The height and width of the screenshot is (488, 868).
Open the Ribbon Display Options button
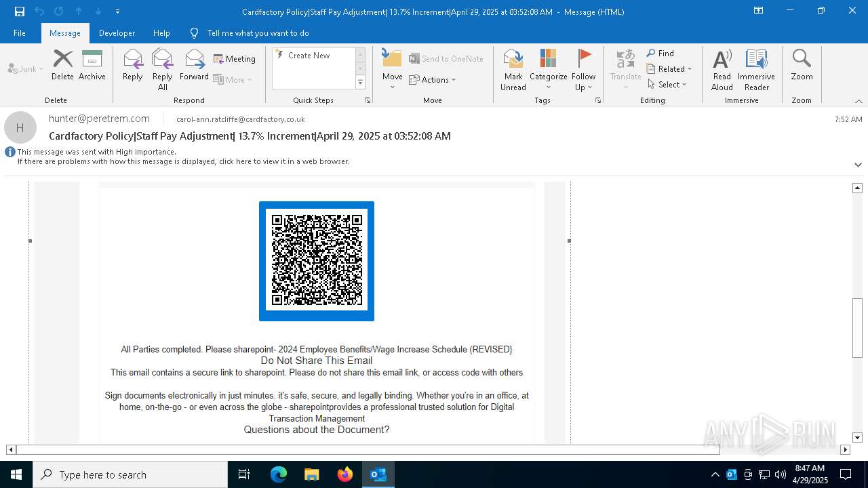coord(758,11)
